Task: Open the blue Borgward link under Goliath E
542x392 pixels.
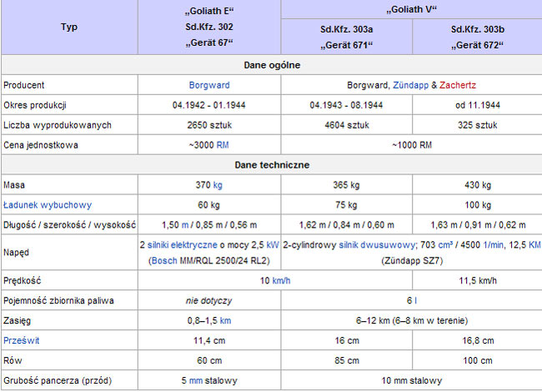Action: [x=209, y=85]
